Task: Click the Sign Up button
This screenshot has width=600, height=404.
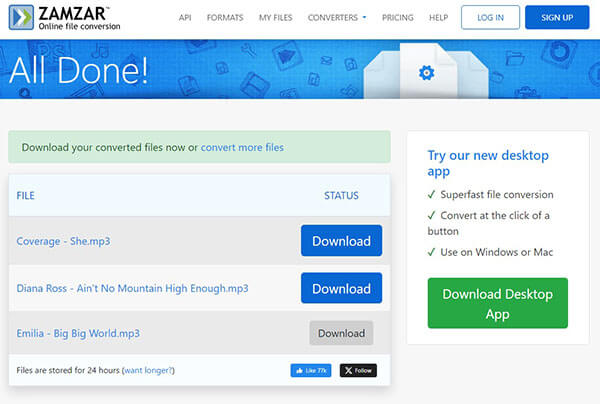Action: 557,17
